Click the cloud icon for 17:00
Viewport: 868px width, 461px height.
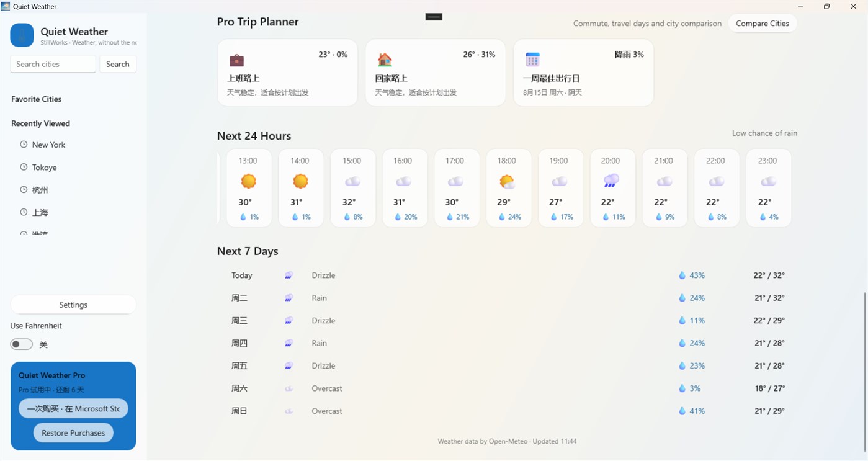pos(455,181)
